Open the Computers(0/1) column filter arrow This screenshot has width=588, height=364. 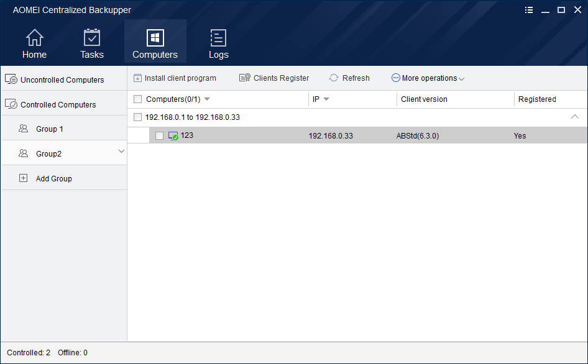207,99
